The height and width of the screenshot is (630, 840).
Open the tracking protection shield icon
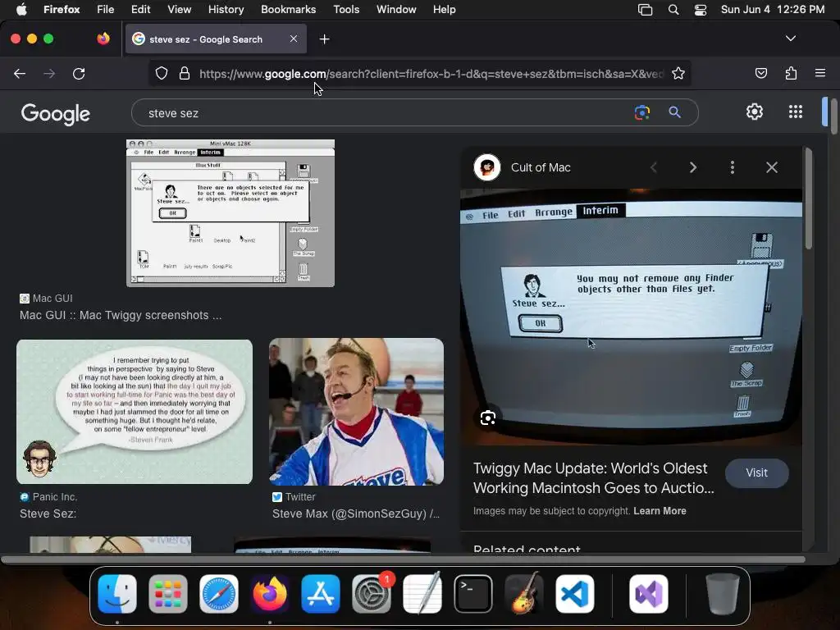pyautogui.click(x=162, y=73)
